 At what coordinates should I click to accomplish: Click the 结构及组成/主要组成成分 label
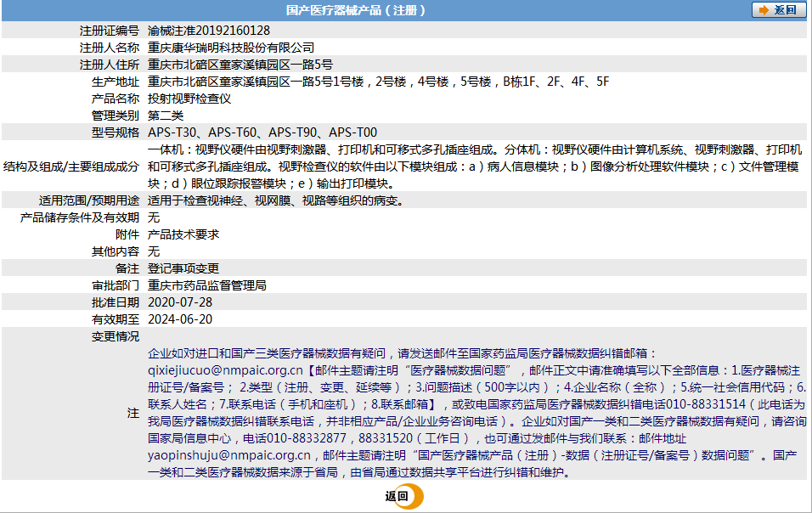(71, 166)
